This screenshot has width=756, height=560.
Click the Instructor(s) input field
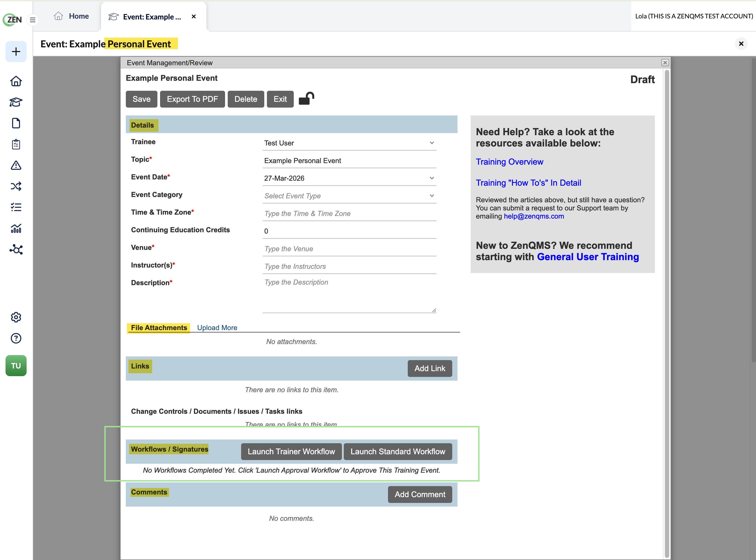pos(349,266)
